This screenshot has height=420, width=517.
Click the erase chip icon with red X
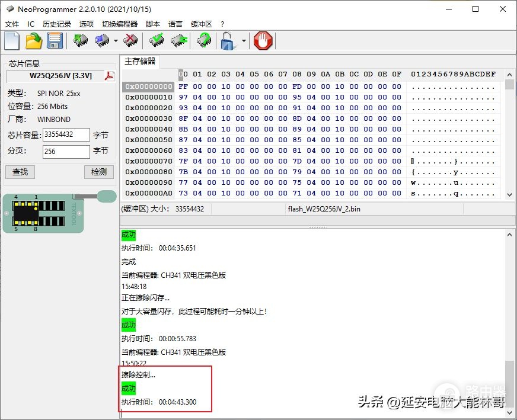point(130,41)
